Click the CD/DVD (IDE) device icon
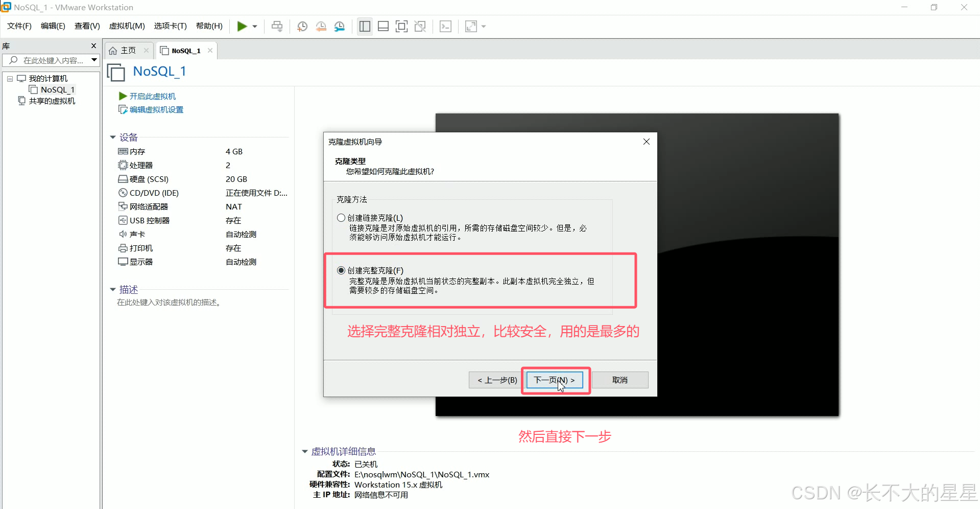The width and height of the screenshot is (980, 509). (123, 193)
